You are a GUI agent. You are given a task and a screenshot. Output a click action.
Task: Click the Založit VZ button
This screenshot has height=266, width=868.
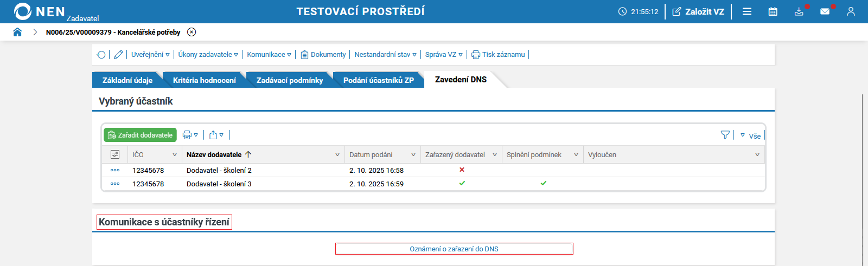coord(698,11)
